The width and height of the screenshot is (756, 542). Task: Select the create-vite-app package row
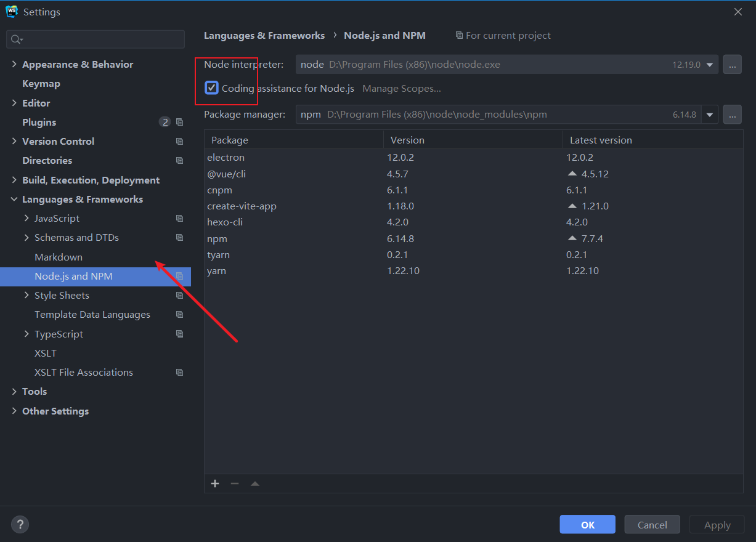[x=473, y=206]
